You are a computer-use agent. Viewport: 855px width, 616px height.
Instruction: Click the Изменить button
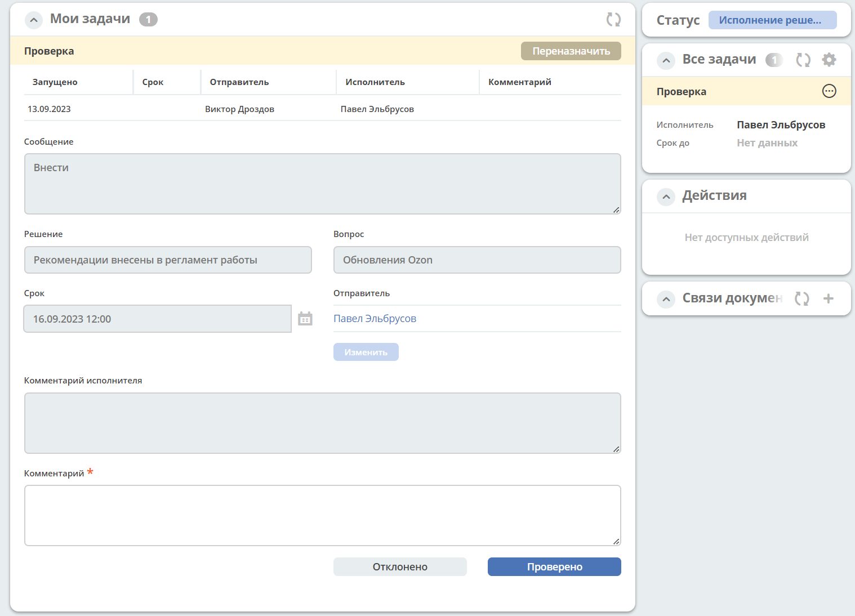(366, 352)
